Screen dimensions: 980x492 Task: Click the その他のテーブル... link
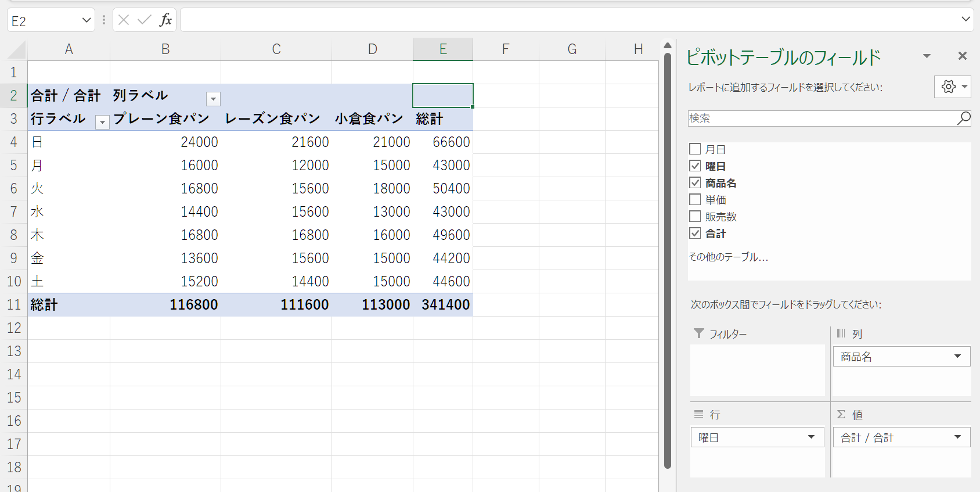coord(728,257)
